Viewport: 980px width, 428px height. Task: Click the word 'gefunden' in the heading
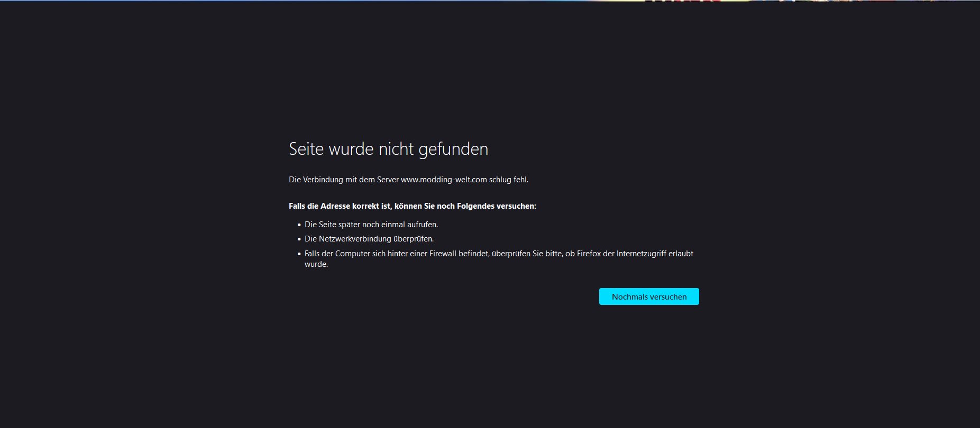[453, 149]
